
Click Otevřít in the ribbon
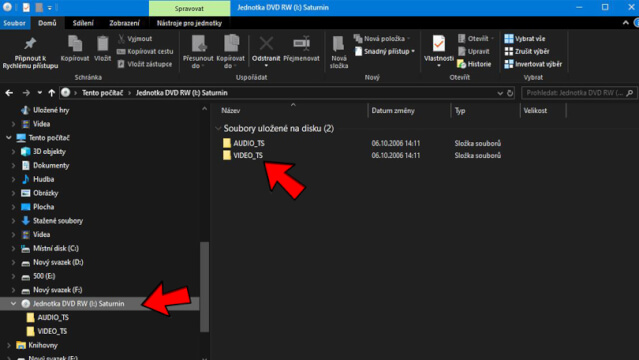[476, 39]
